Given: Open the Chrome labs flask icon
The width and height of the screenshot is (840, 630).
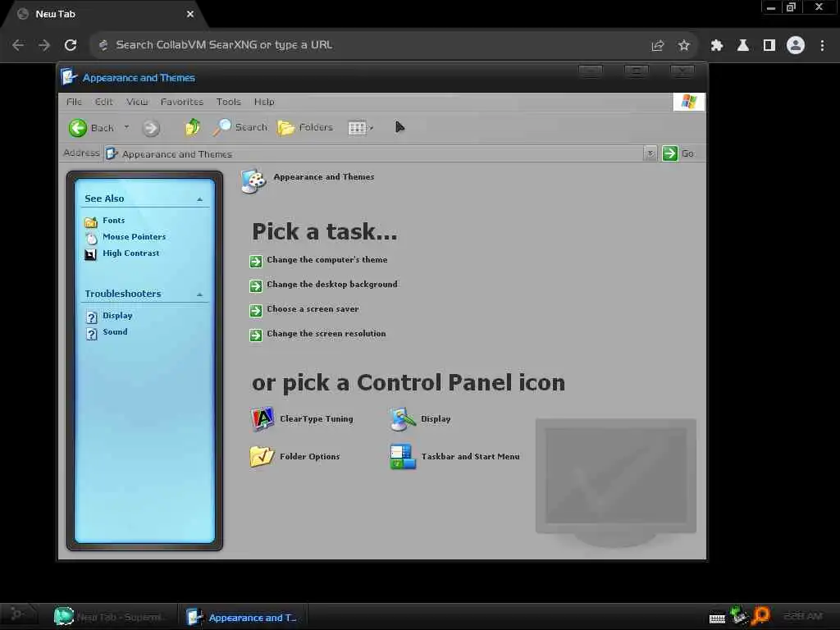Looking at the screenshot, I should (x=742, y=46).
